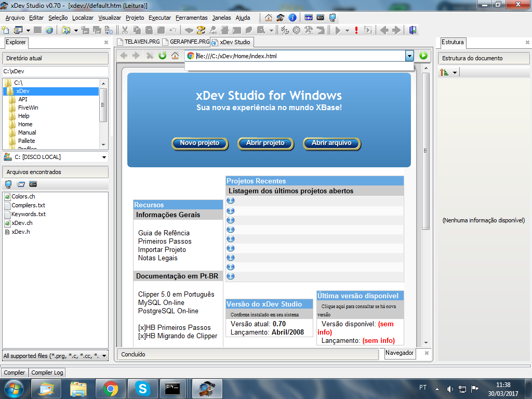Screen dimensions: 532x399
Task: Click the console icon under Arquivos encontrados
Action: [x=33, y=184]
